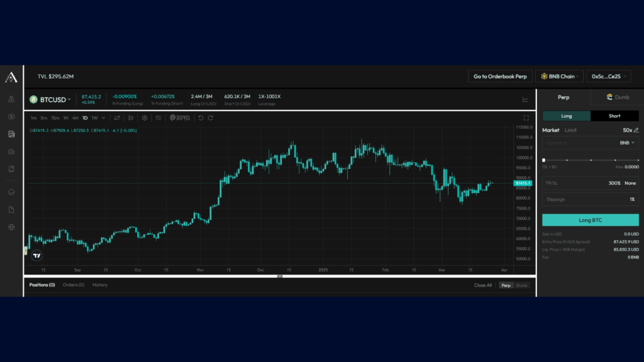The height and width of the screenshot is (362, 644).
Task: Set chart timeframe to 1W
Action: pos(94,118)
